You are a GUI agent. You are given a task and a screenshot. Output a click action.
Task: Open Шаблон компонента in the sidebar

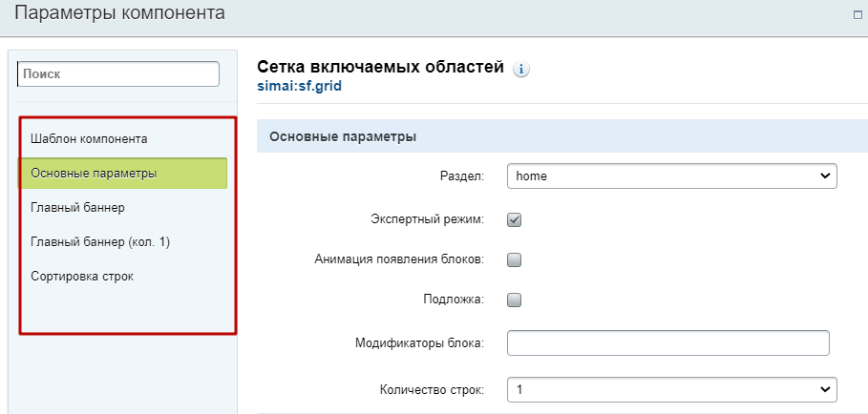click(x=89, y=138)
